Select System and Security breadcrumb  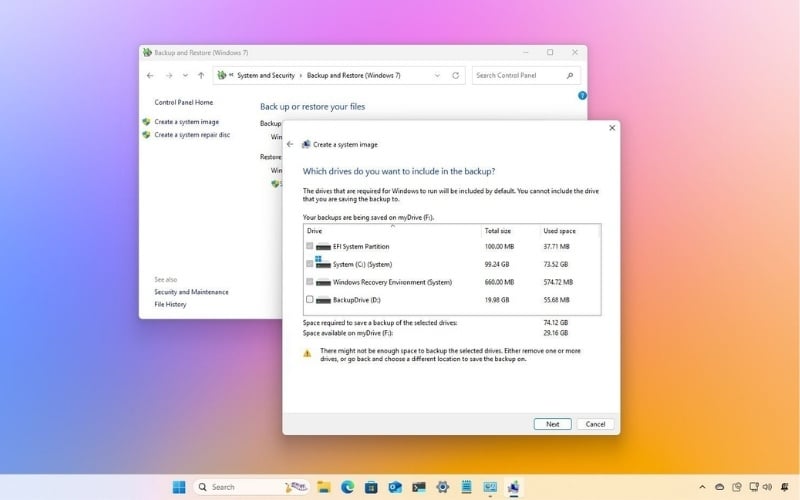266,76
